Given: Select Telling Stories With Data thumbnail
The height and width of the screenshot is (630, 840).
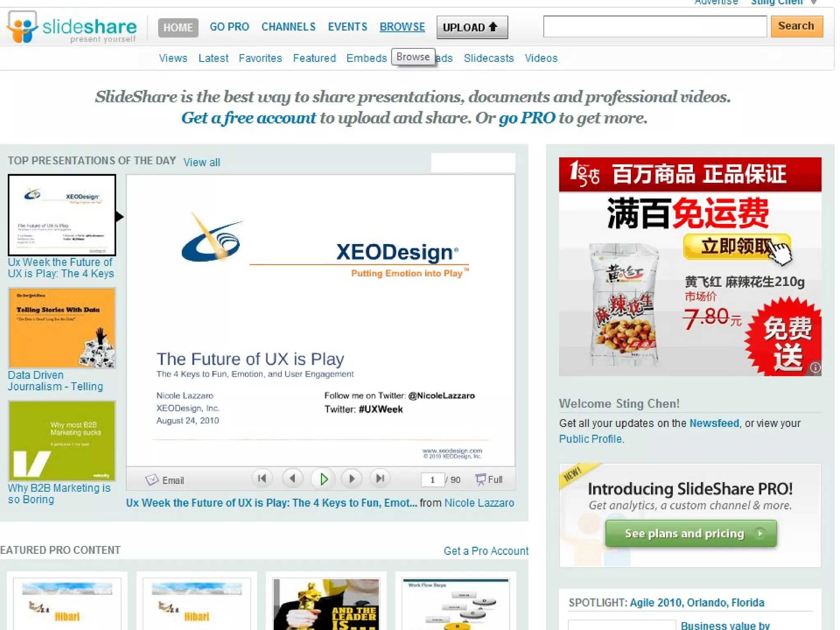Looking at the screenshot, I should coord(62,328).
